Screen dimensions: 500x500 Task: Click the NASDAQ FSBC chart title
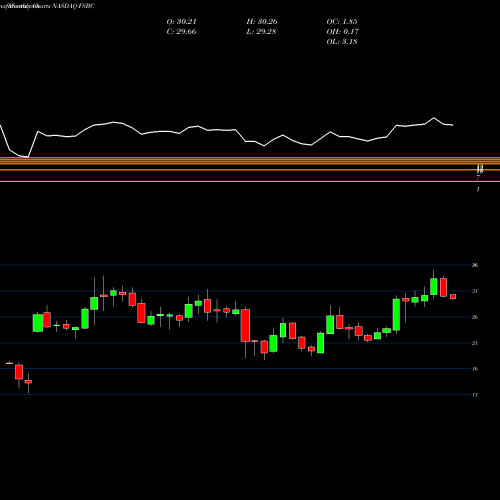(x=47, y=6)
